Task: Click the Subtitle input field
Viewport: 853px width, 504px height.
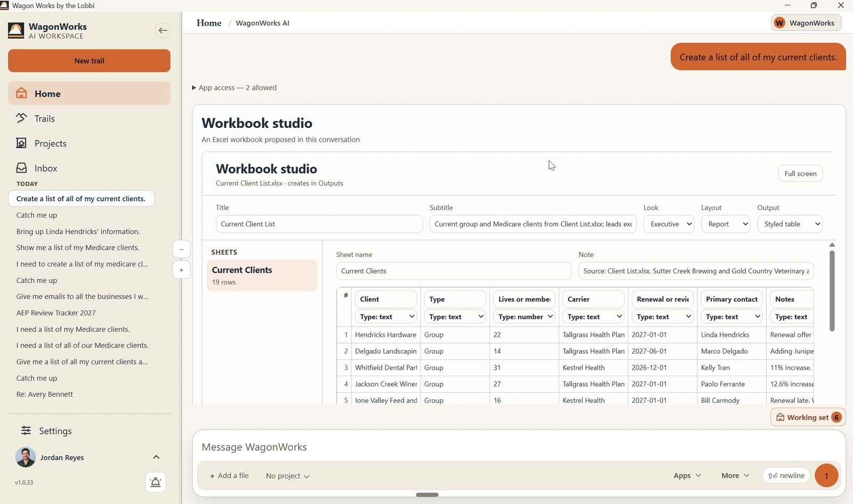Action: coord(533,224)
